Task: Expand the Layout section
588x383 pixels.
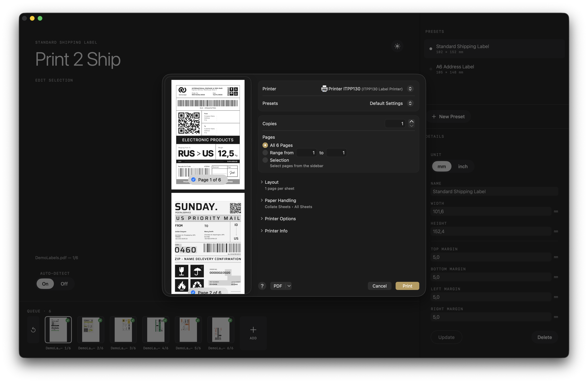Action: (262, 182)
